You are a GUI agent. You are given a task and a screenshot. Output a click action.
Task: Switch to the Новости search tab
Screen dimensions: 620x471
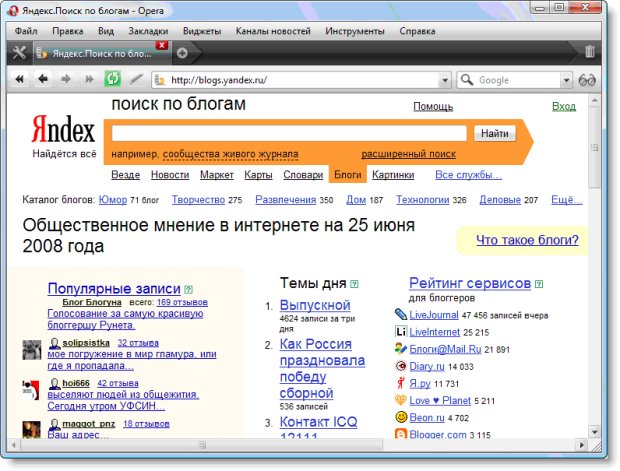pyautogui.click(x=170, y=175)
